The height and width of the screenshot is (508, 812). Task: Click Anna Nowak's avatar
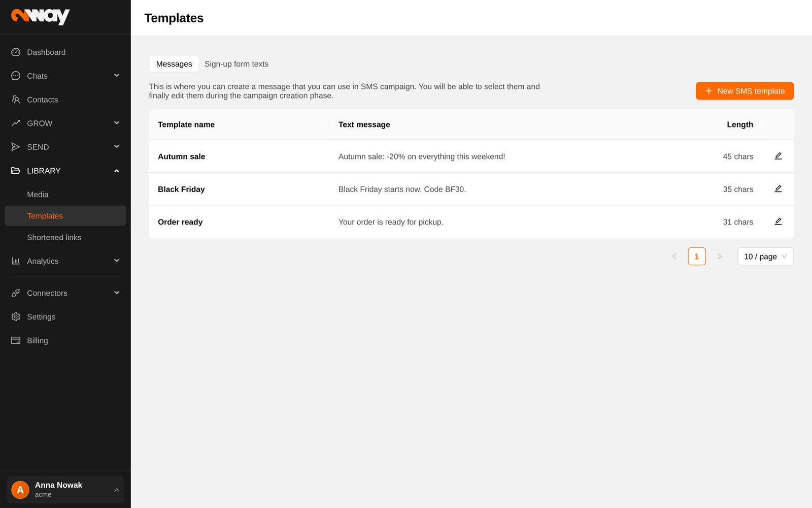pos(20,490)
